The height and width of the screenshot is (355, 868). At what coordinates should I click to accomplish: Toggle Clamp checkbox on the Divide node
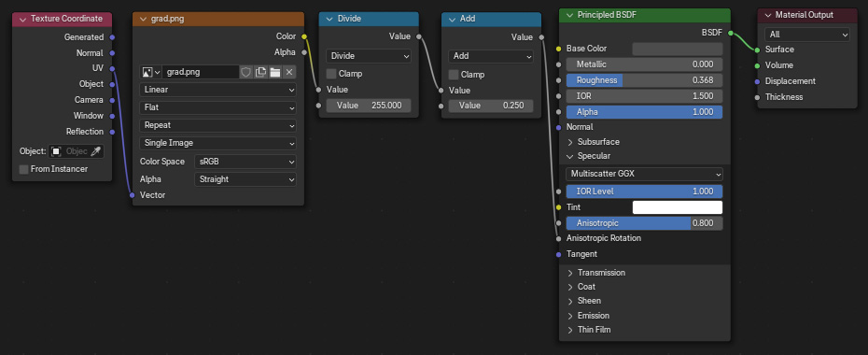pos(331,74)
